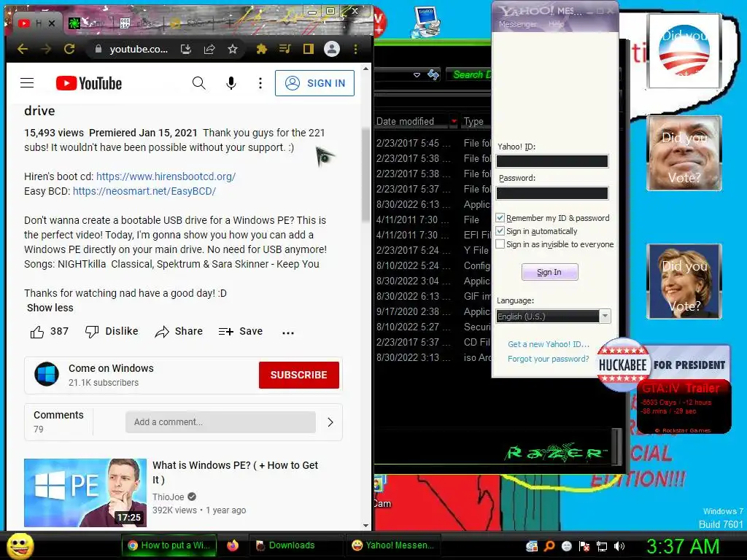Click Show less under description

pyautogui.click(x=50, y=308)
